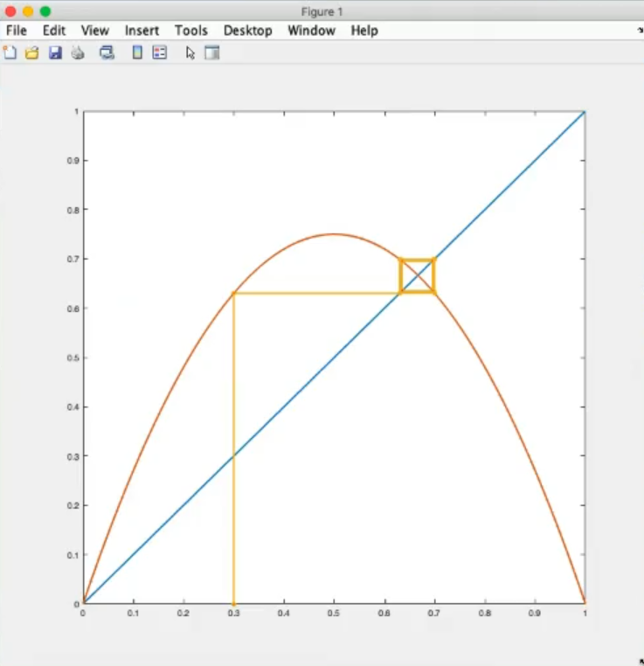
Task: Expand the View menu
Action: [95, 31]
